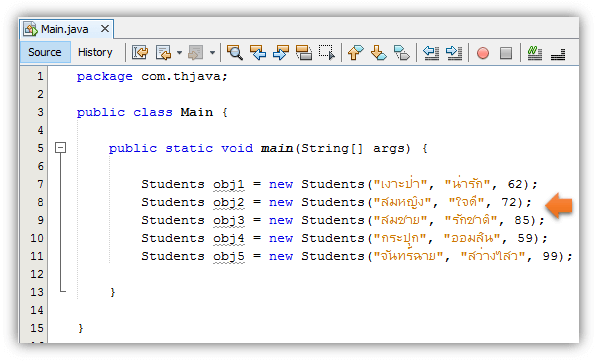Click the Comment code toolbar icon

(x=535, y=53)
